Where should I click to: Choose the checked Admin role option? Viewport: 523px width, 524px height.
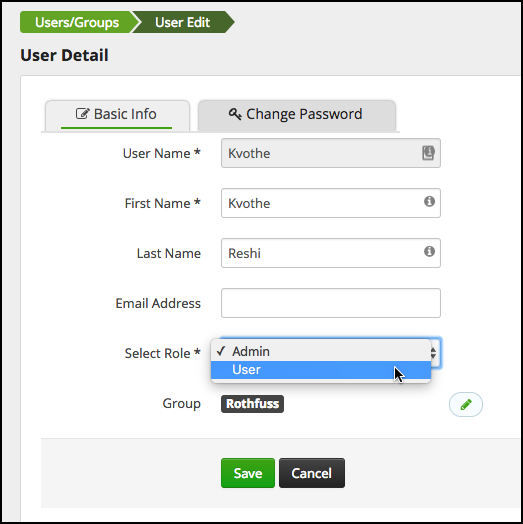click(x=321, y=352)
